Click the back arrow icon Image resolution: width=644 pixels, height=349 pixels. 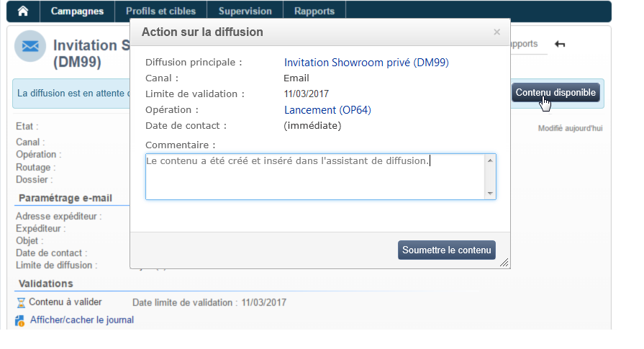click(x=560, y=45)
